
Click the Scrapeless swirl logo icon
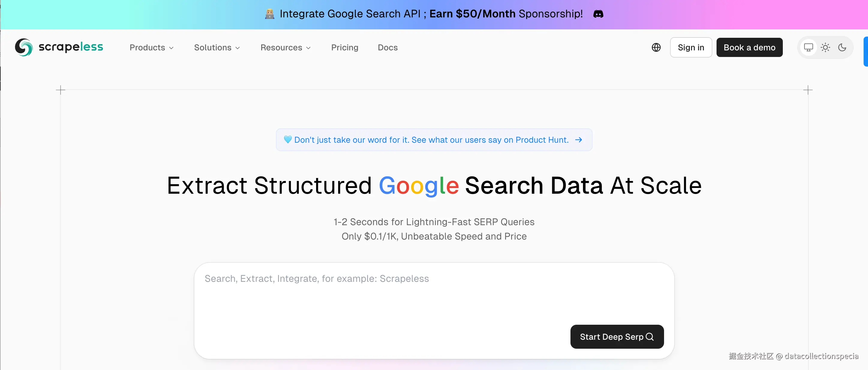pyautogui.click(x=24, y=47)
